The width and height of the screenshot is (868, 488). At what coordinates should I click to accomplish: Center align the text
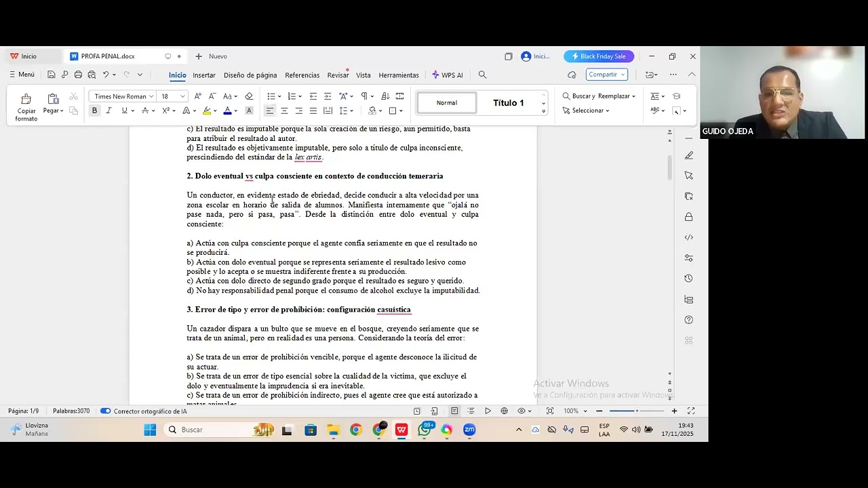click(284, 110)
